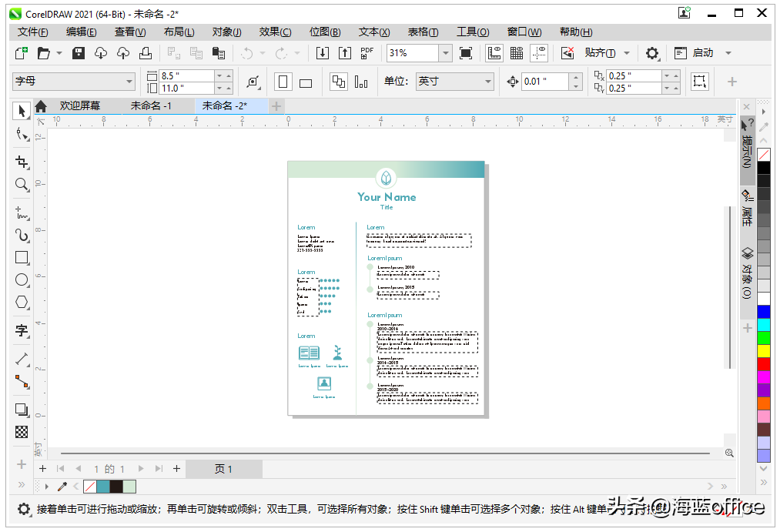Select the Transparency checkerboard tool
780x532 pixels.
click(22, 432)
